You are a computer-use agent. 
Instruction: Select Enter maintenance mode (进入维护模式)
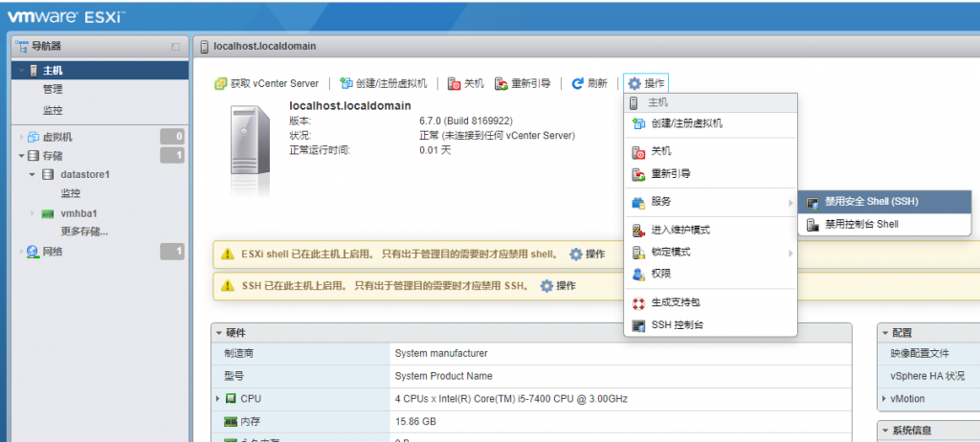coord(710,230)
